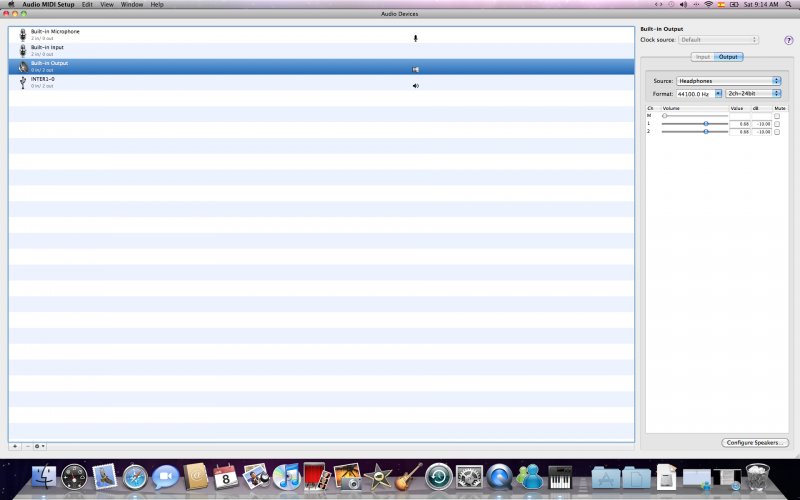Viewport: 800px width, 500px height.
Task: Click the Spanish flag input menu icon
Action: tap(721, 5)
